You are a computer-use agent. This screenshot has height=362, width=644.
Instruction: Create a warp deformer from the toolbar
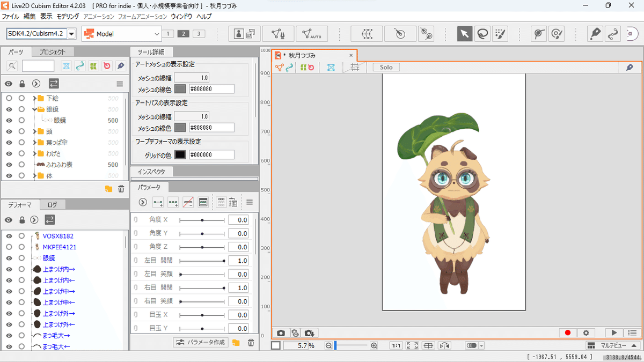click(367, 34)
